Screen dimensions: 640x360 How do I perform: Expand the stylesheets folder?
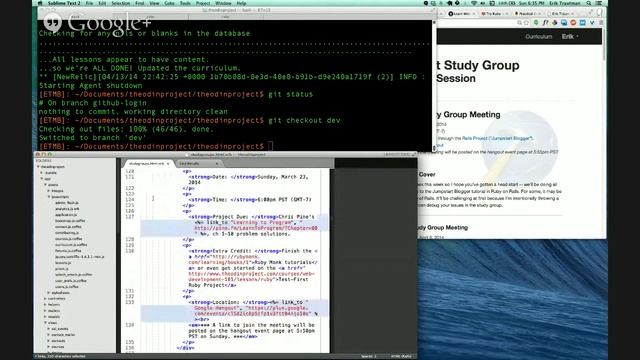point(49,293)
